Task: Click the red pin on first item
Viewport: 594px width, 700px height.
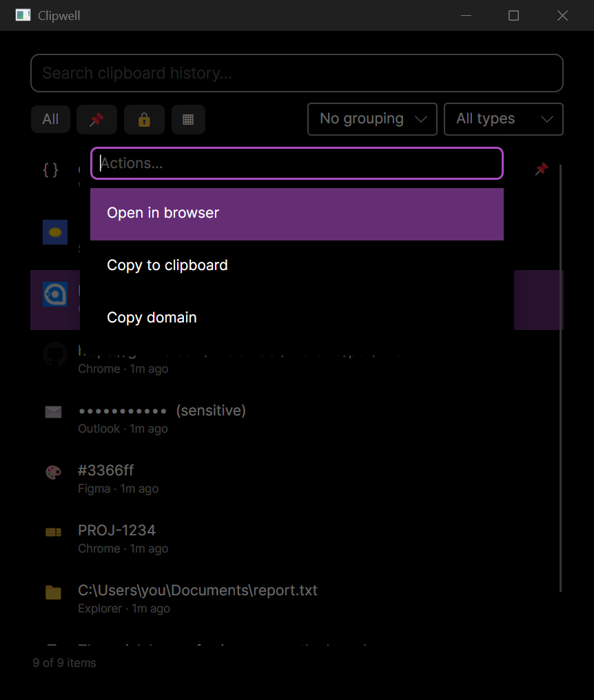Action: (542, 169)
